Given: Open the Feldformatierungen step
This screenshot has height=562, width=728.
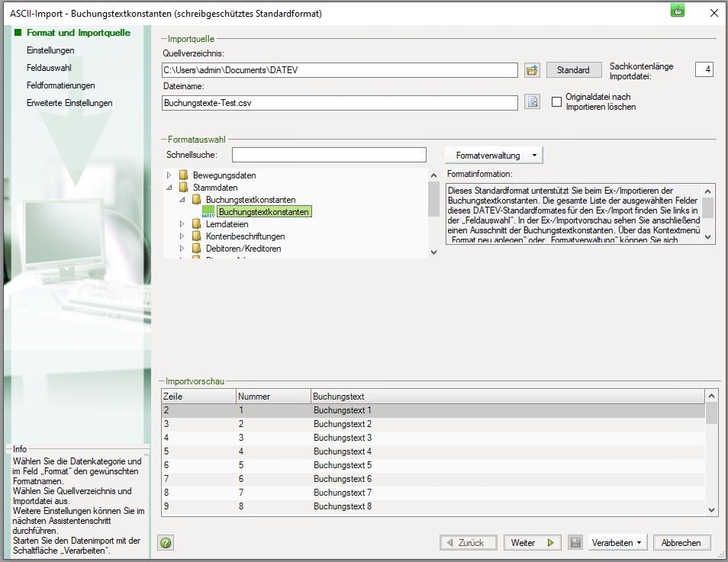Looking at the screenshot, I should 61,85.
